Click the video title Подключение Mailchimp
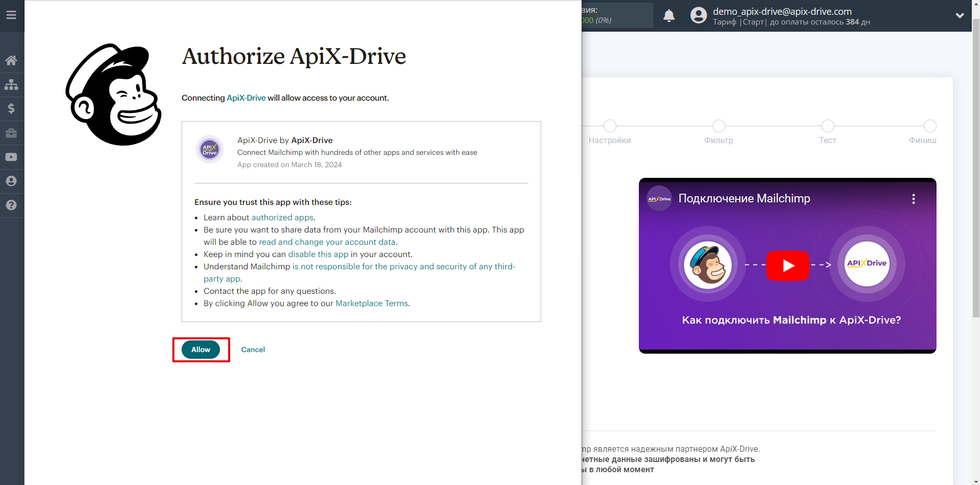This screenshot has width=980, height=485. [744, 198]
